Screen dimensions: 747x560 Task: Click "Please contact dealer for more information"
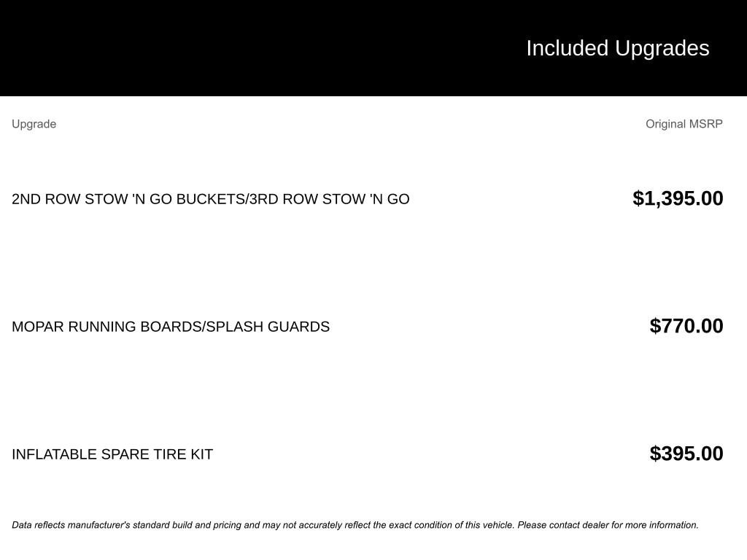tap(608, 525)
